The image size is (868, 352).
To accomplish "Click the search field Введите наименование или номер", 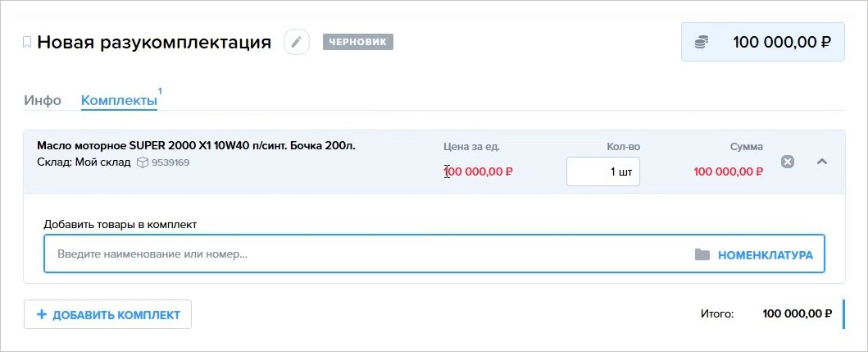I will click(434, 254).
